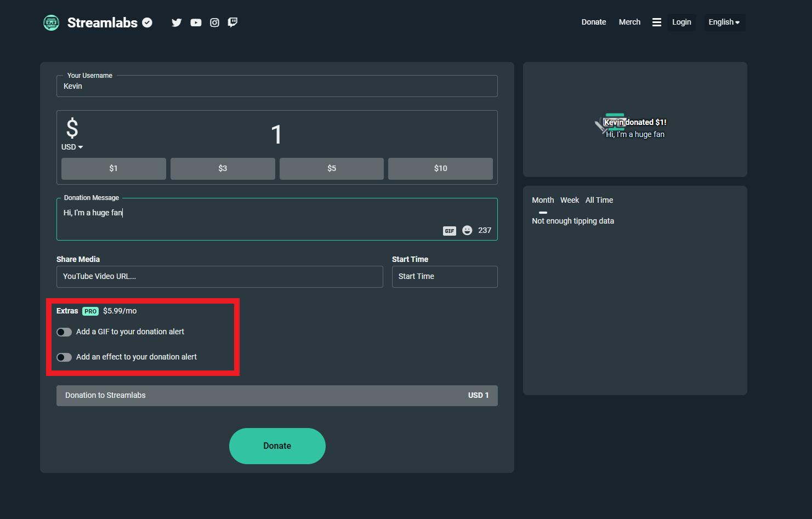Click the $5.99/mo price text

pyautogui.click(x=120, y=311)
